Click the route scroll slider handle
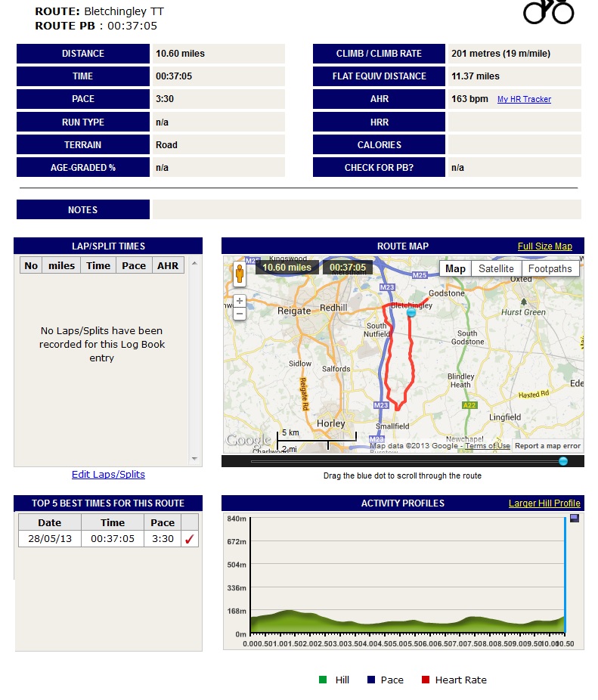The width and height of the screenshot is (598, 700). tap(563, 461)
